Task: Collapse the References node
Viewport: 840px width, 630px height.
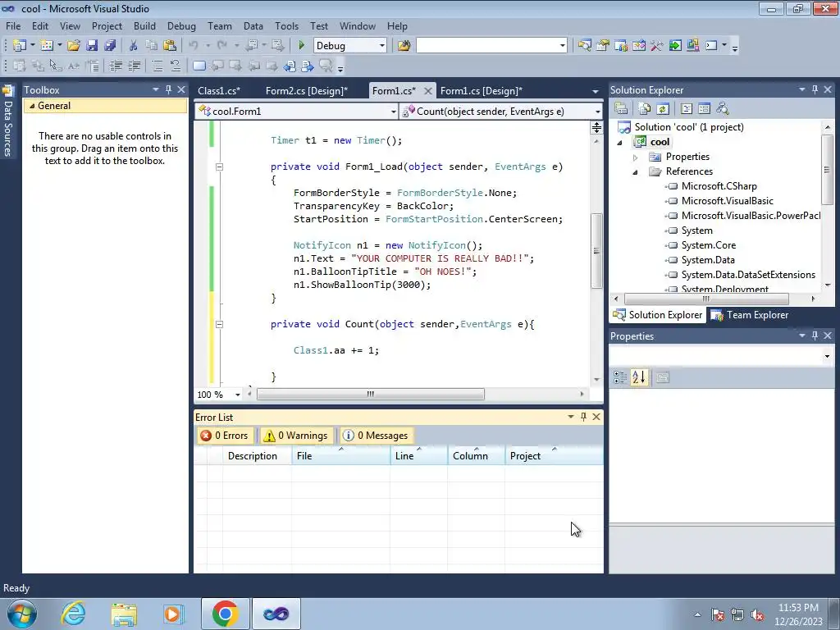Action: point(636,172)
